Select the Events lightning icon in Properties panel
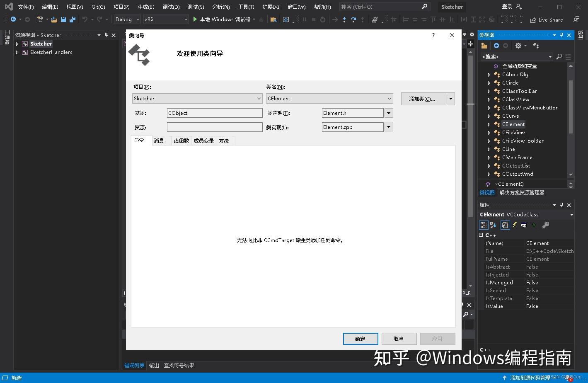 click(x=514, y=225)
